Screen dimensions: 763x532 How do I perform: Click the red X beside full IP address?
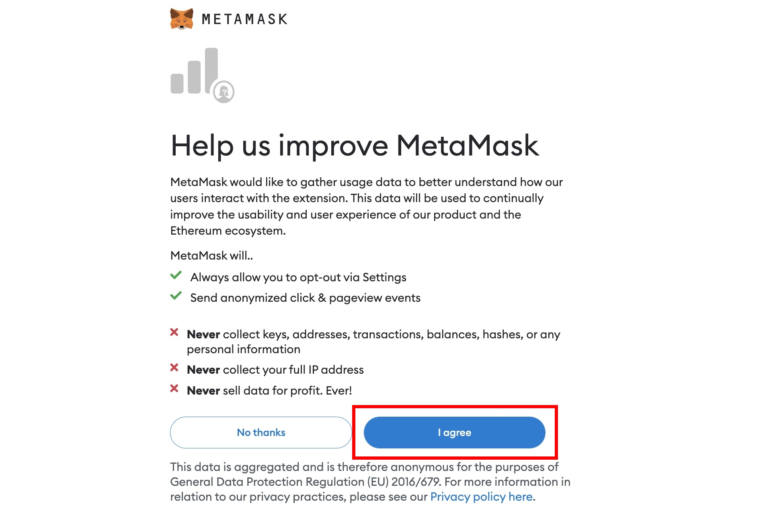point(174,368)
